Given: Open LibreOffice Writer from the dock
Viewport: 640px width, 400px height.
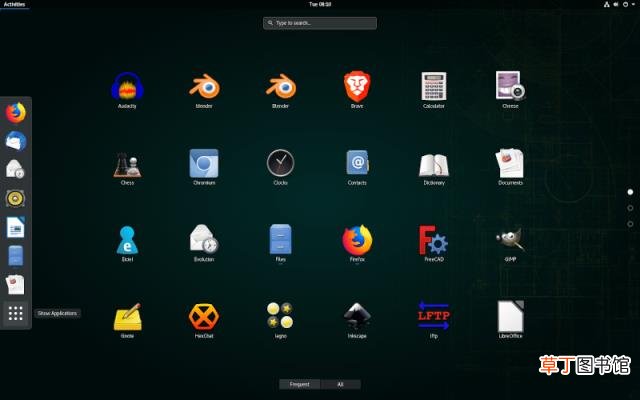Looking at the screenshot, I should pos(16,227).
